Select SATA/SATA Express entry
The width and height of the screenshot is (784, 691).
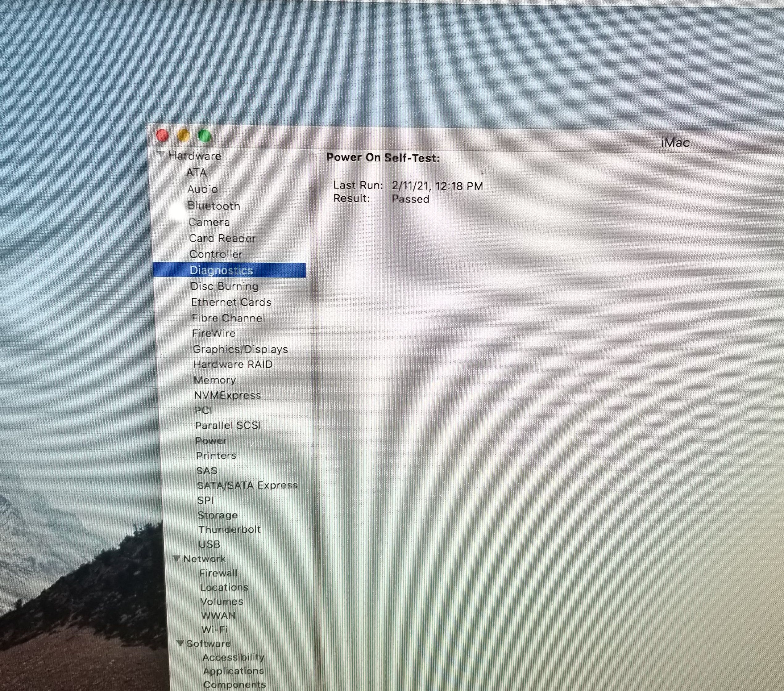pyautogui.click(x=247, y=485)
